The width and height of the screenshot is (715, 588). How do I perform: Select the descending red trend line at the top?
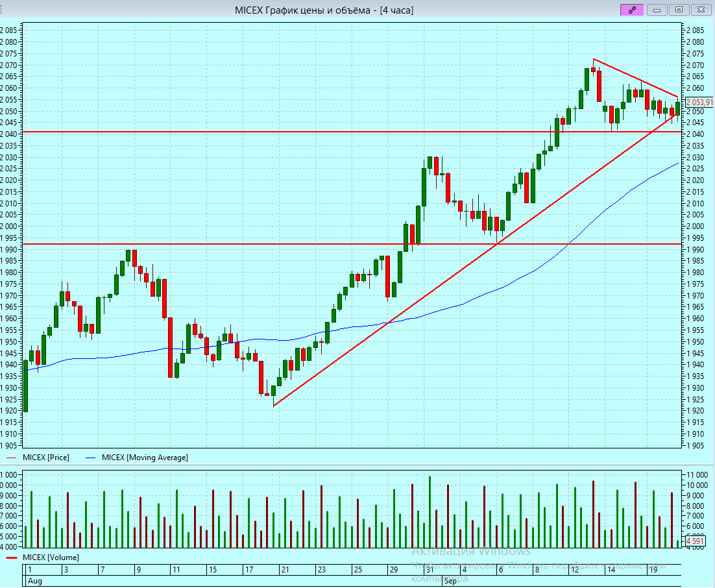point(635,78)
